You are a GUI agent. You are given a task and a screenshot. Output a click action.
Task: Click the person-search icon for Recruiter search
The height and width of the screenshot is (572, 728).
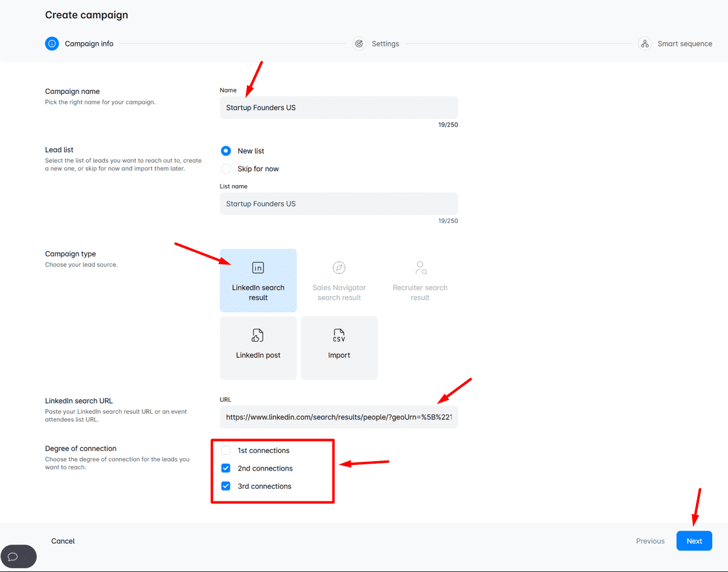pyautogui.click(x=421, y=268)
